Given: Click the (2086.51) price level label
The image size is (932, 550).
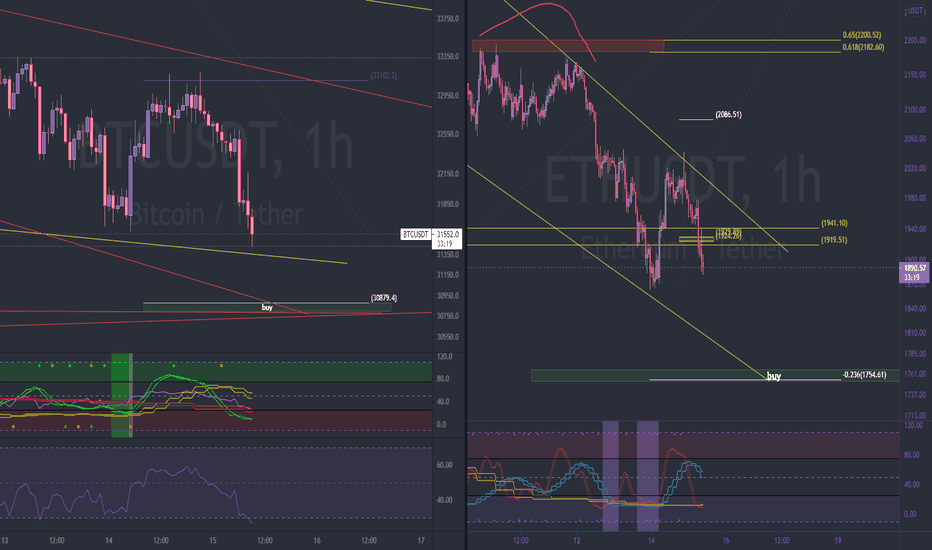Looking at the screenshot, I should 728,115.
